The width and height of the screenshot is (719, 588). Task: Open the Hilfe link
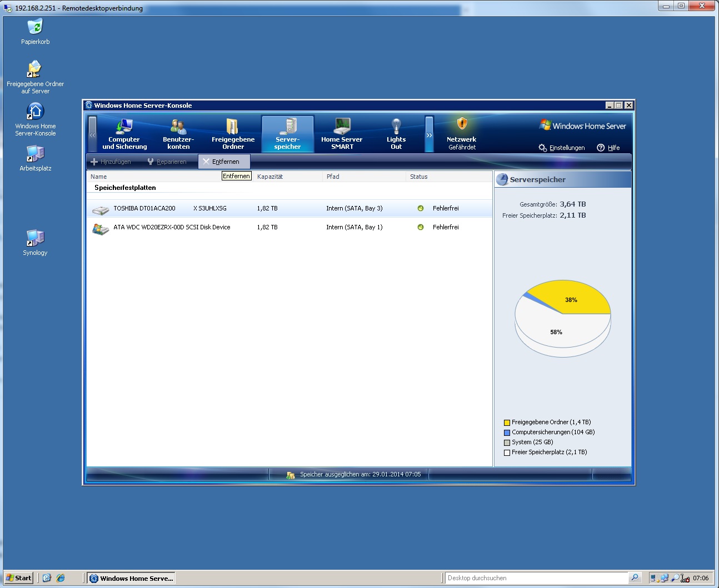[608, 148]
